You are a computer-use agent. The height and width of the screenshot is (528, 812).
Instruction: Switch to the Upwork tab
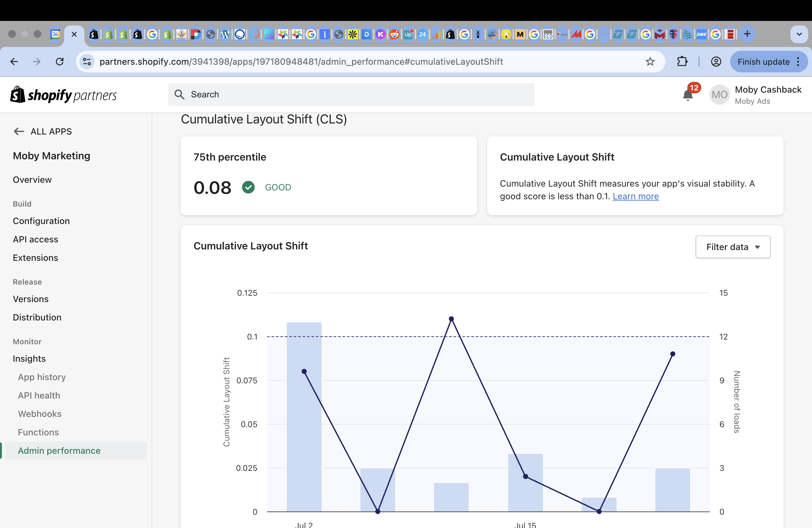(409, 34)
